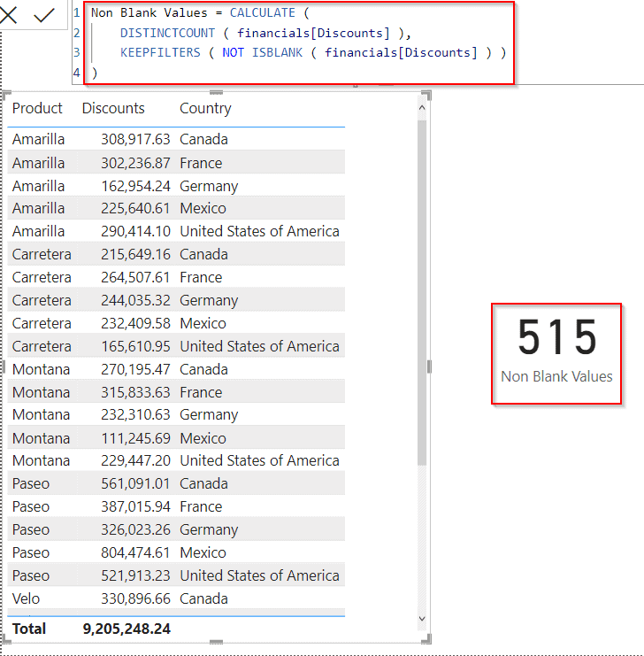644x656 pixels.
Task: Click the 515 card value
Action: click(x=557, y=337)
